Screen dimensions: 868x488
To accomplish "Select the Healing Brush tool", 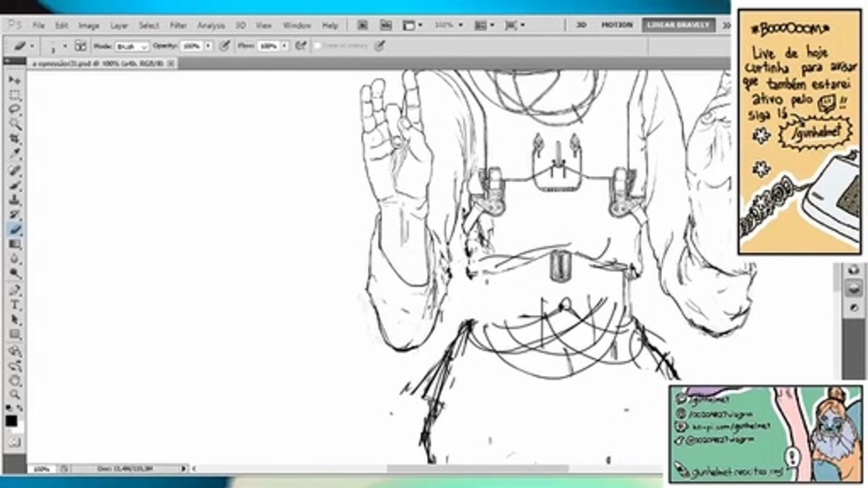I will pyautogui.click(x=15, y=170).
